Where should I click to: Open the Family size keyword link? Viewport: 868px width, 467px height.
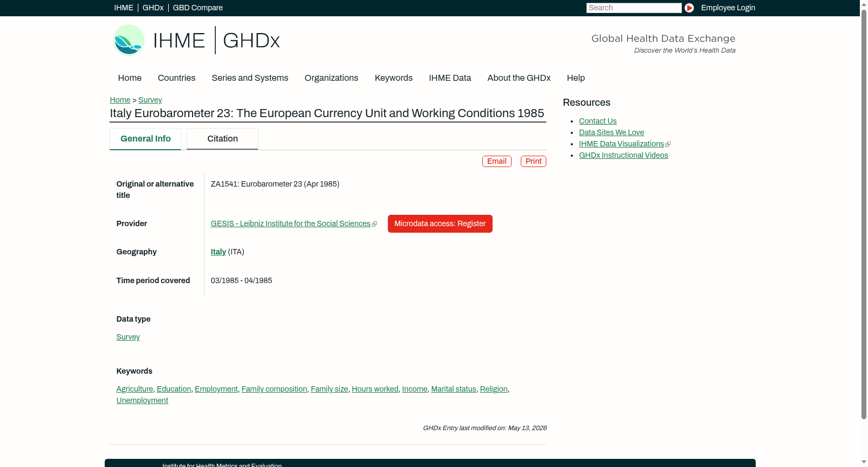point(329,389)
